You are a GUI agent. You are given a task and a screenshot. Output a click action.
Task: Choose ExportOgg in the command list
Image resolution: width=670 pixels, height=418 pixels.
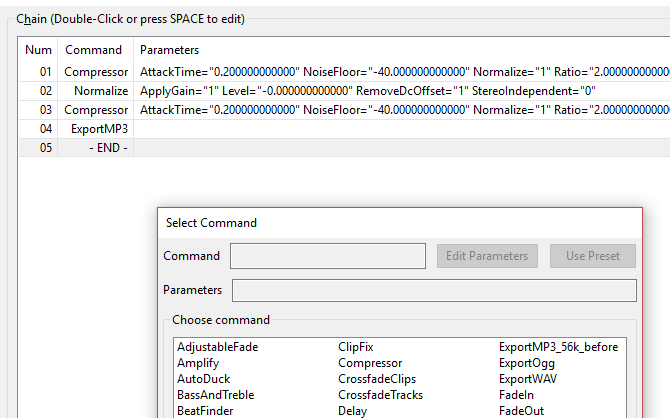526,363
